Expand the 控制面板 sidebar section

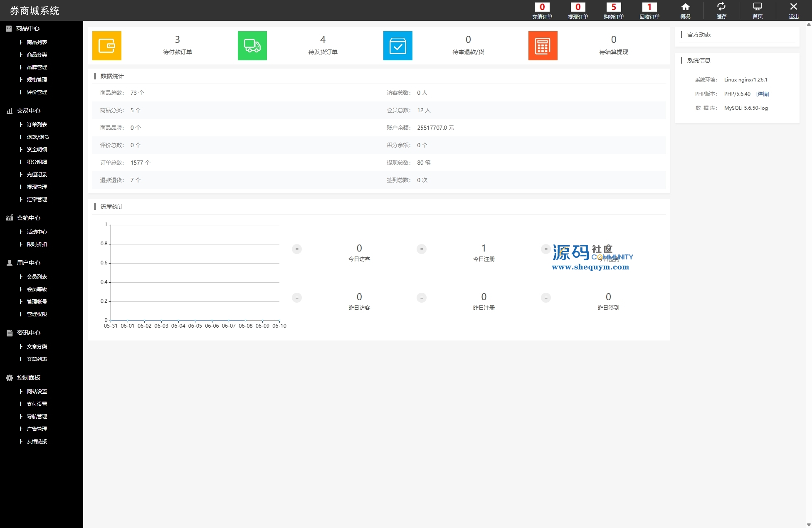click(28, 377)
